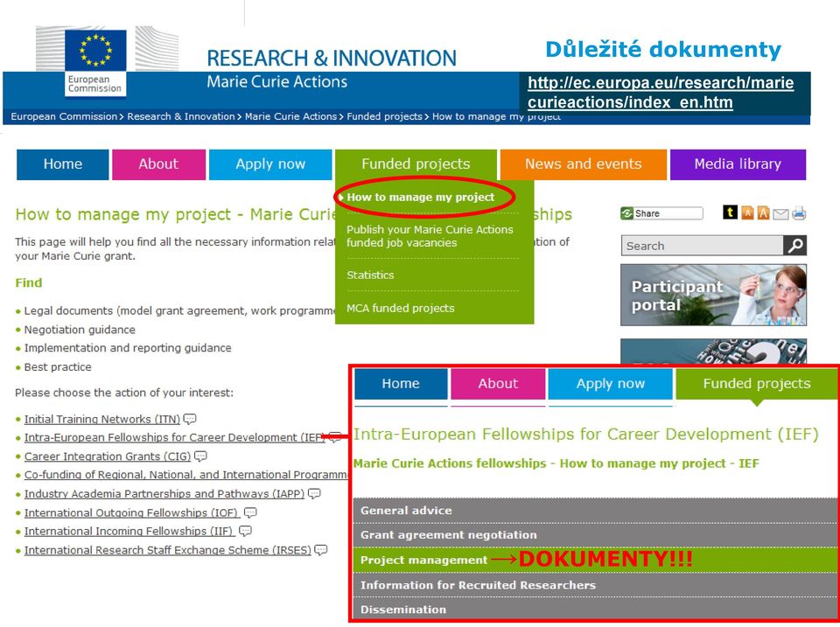Click the green 'Find' heading
The image size is (840, 627).
28,282
